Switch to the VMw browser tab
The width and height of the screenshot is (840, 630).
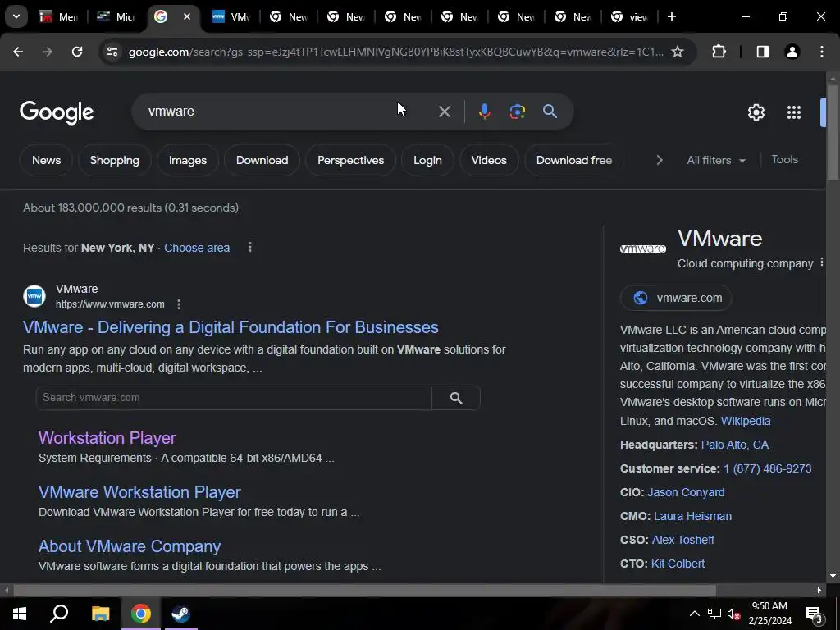pyautogui.click(x=231, y=16)
